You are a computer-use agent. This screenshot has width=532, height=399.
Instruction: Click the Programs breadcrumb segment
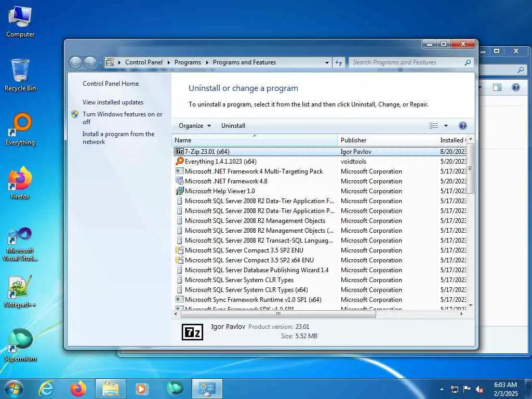coord(188,62)
